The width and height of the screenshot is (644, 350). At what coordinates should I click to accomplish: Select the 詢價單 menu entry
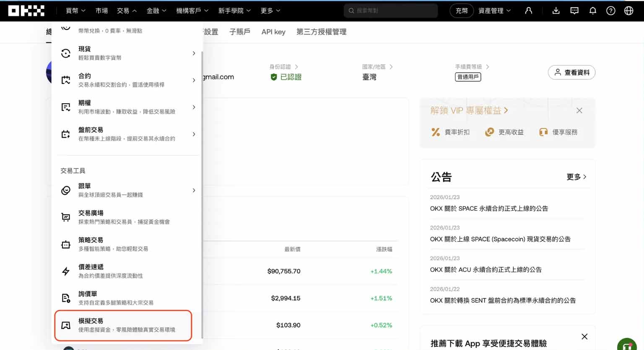coord(126,298)
